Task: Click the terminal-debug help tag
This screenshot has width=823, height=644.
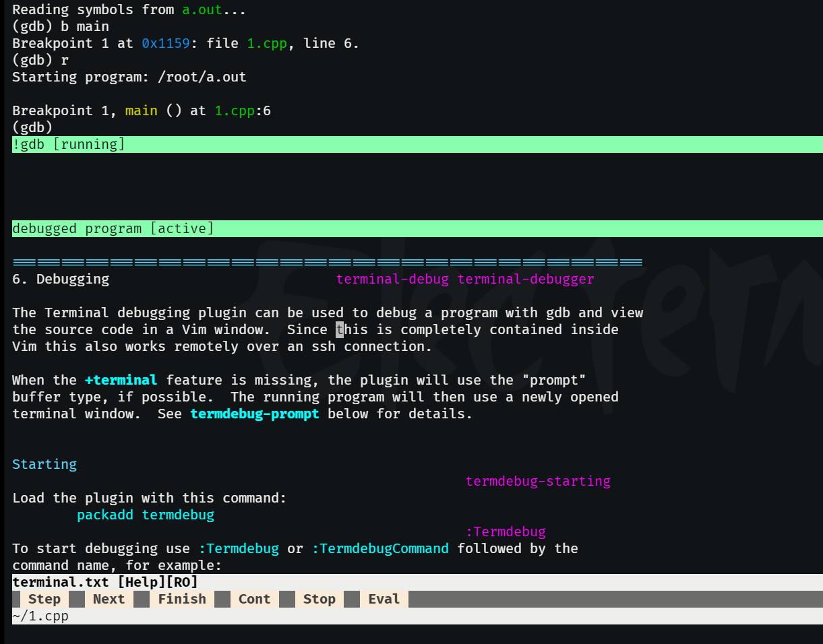Action: 392,279
